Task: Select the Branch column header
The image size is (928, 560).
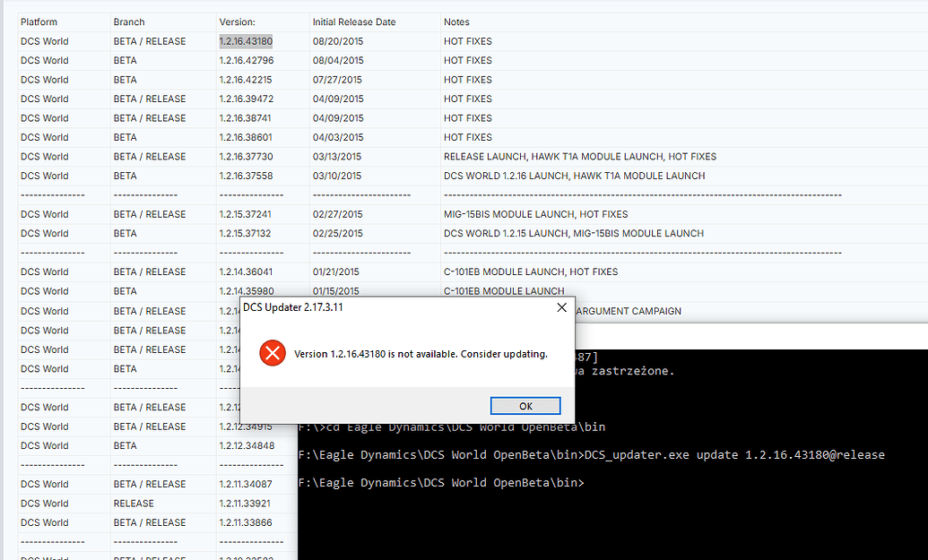Action: (x=129, y=22)
